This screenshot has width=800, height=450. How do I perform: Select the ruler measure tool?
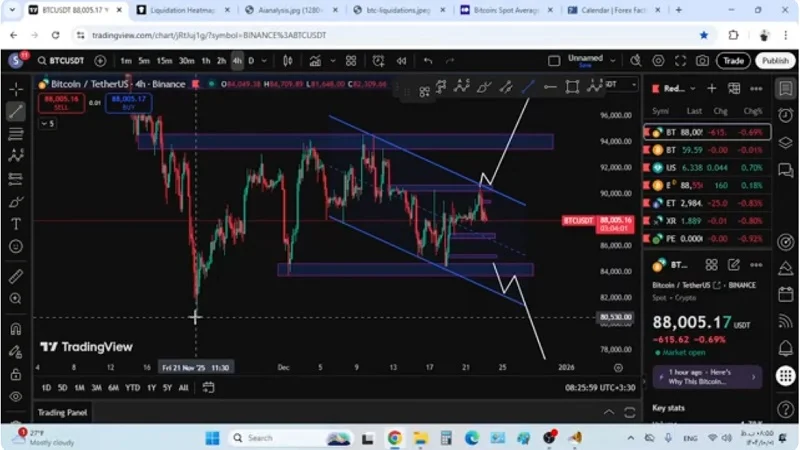click(16, 276)
